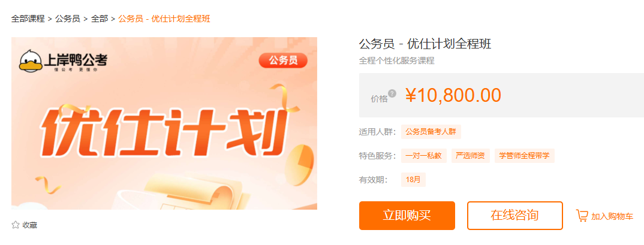Select the 全部 breadcrumb item
This screenshot has height=245, width=644.
tap(100, 19)
